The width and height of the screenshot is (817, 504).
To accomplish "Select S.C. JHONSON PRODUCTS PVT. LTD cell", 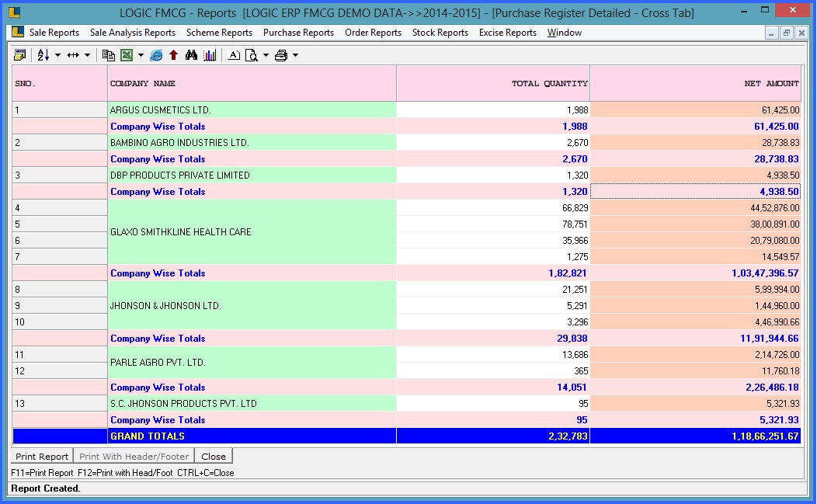I will click(x=252, y=403).
